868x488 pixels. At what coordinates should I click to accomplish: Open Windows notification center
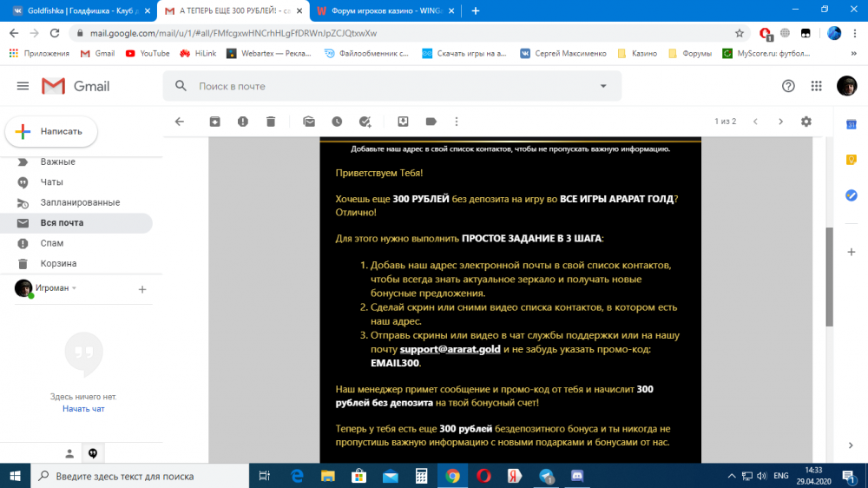click(x=849, y=476)
